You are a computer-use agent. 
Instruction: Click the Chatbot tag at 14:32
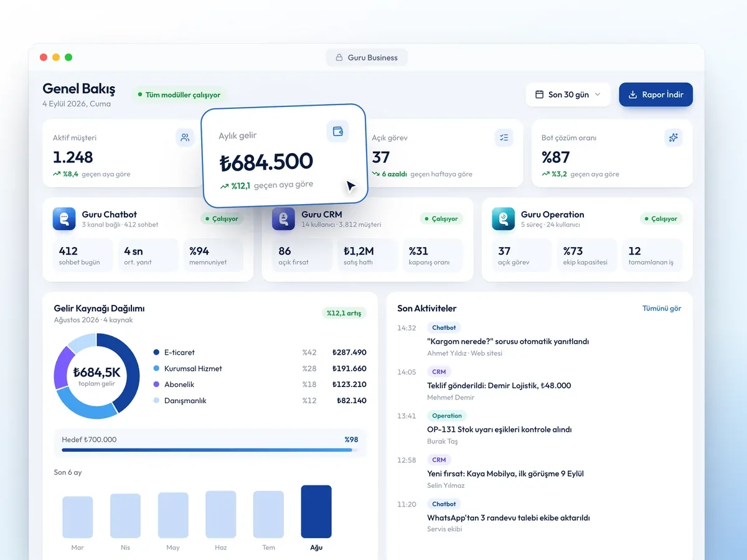pyautogui.click(x=444, y=328)
